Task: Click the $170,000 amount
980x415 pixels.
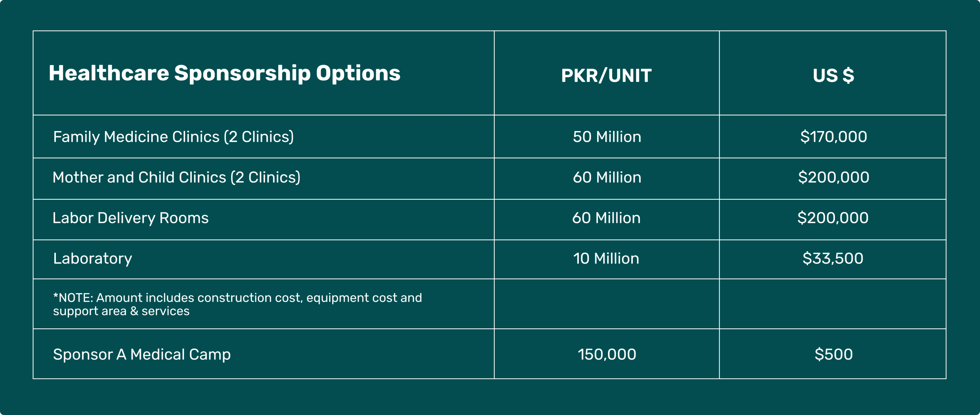Action: coord(833,137)
